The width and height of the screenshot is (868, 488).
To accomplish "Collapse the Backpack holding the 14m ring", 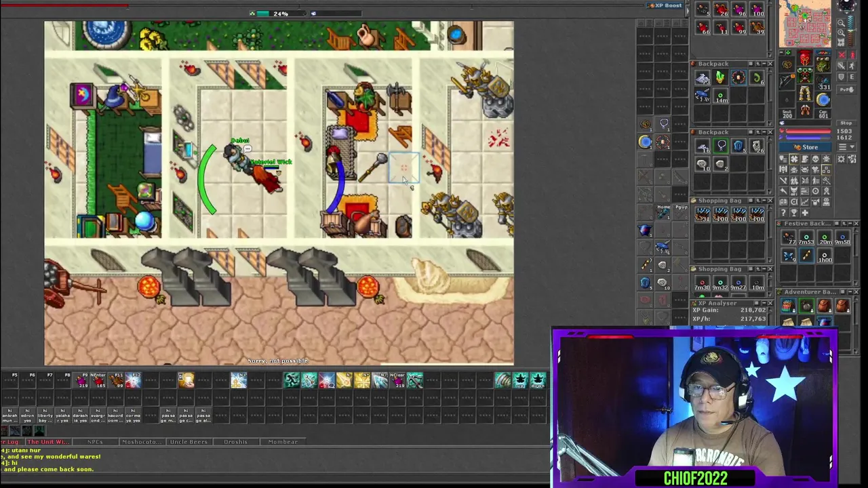I will [764, 64].
